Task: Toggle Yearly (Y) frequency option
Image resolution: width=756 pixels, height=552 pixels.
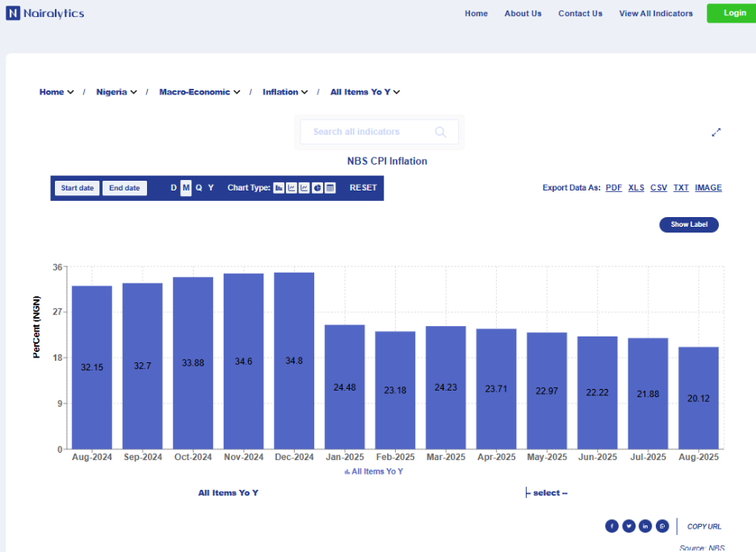Action: tap(211, 188)
